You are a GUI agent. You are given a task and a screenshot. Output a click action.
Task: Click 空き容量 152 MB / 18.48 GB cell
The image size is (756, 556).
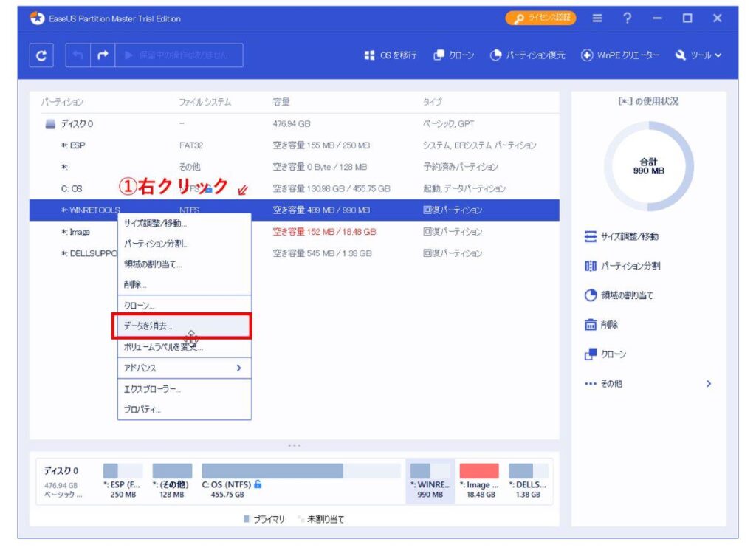[325, 232]
